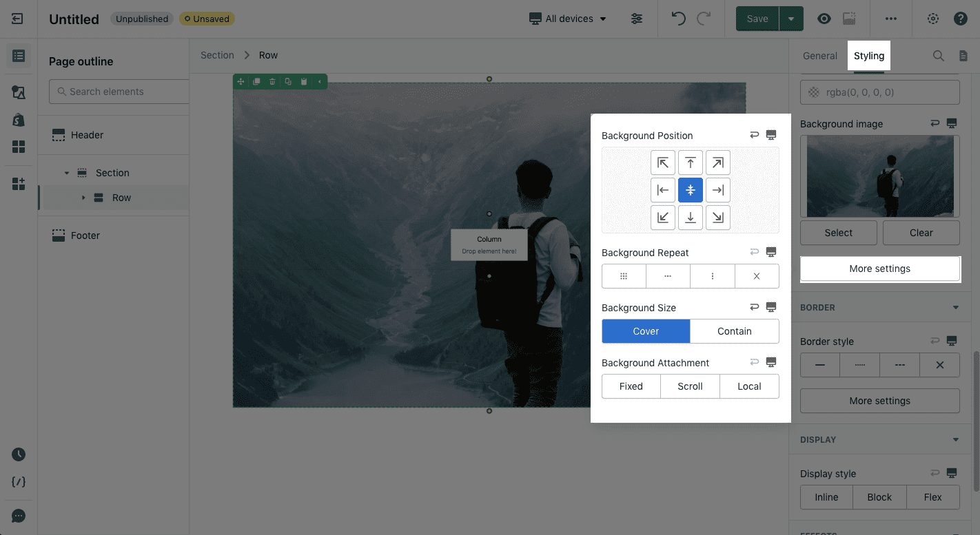Viewport: 980px width, 535px height.
Task: Exit the editor using the top-left icon
Action: click(x=17, y=19)
